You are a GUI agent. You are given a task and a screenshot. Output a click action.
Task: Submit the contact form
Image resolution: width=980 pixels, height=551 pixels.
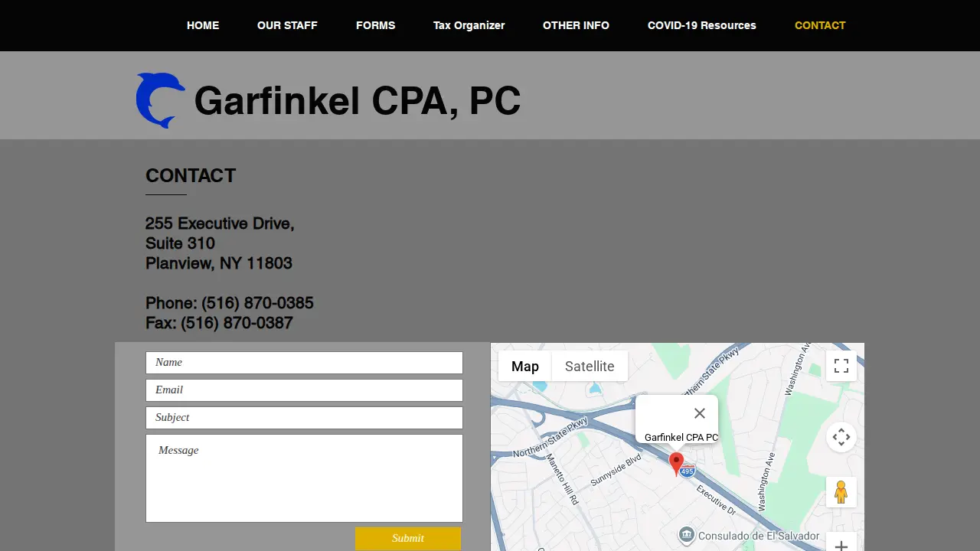[x=408, y=538]
